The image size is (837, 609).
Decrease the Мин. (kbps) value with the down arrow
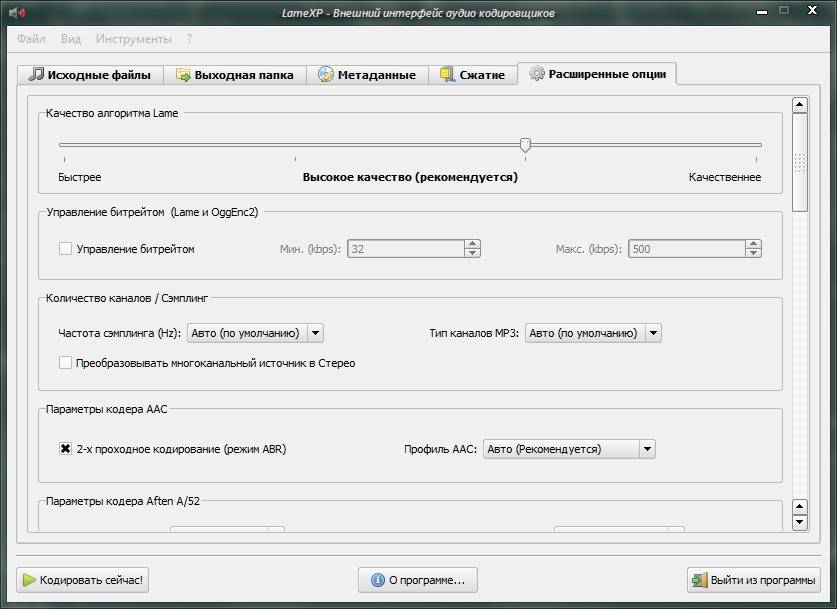coord(472,253)
